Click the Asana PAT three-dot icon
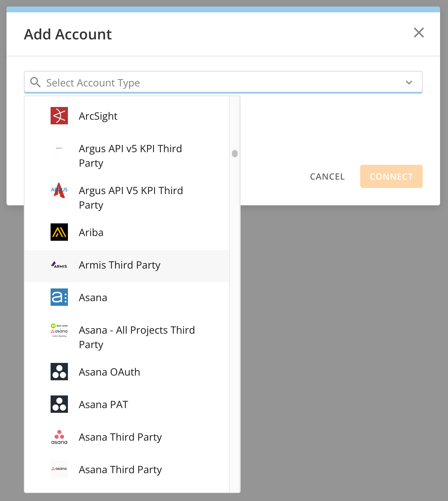The width and height of the screenshot is (448, 501). point(59,404)
